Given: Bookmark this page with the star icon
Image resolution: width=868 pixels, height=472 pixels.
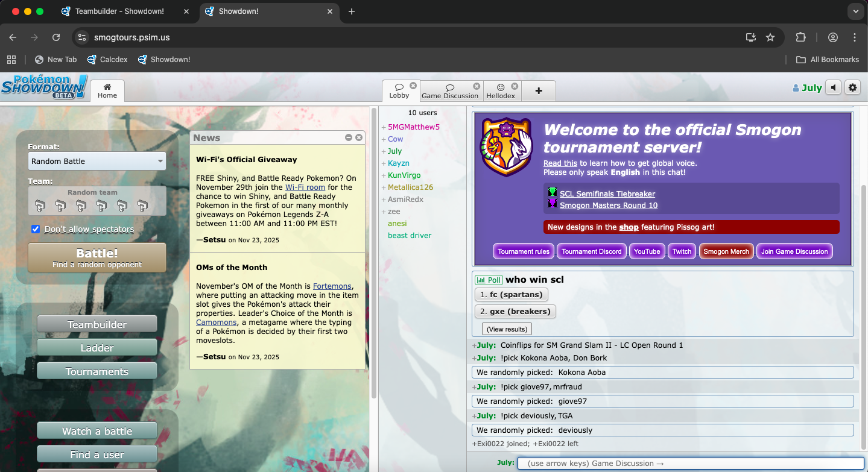Looking at the screenshot, I should [770, 37].
